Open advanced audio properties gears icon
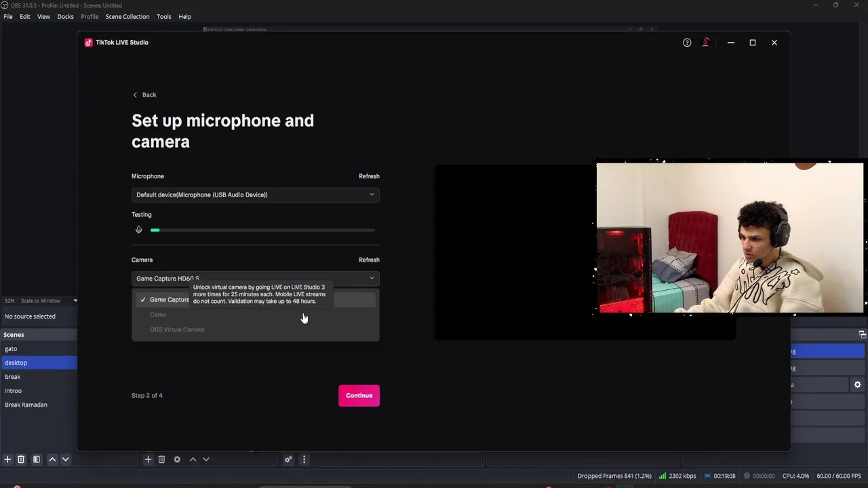 [x=288, y=460]
